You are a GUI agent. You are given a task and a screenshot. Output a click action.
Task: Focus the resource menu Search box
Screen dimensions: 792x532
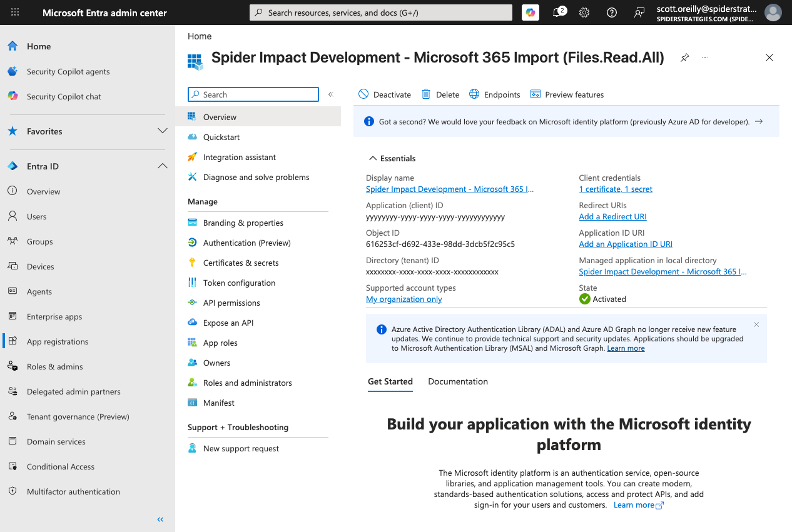(x=253, y=94)
